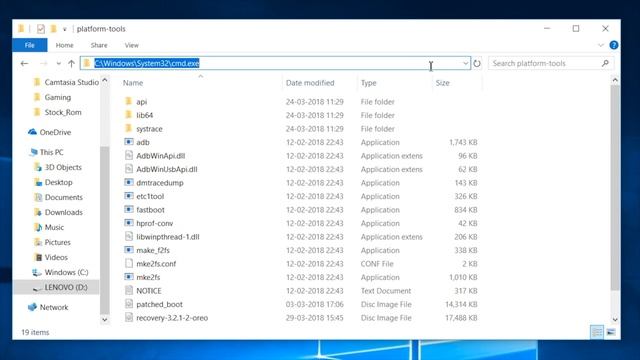Open the address bar history dropdown
The height and width of the screenshot is (360, 640).
coord(465,63)
